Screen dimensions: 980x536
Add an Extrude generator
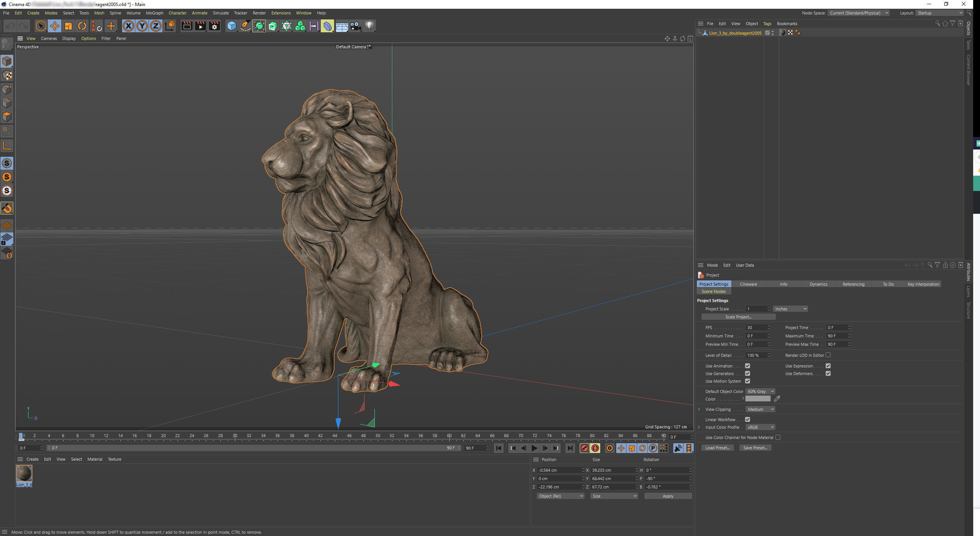click(273, 26)
